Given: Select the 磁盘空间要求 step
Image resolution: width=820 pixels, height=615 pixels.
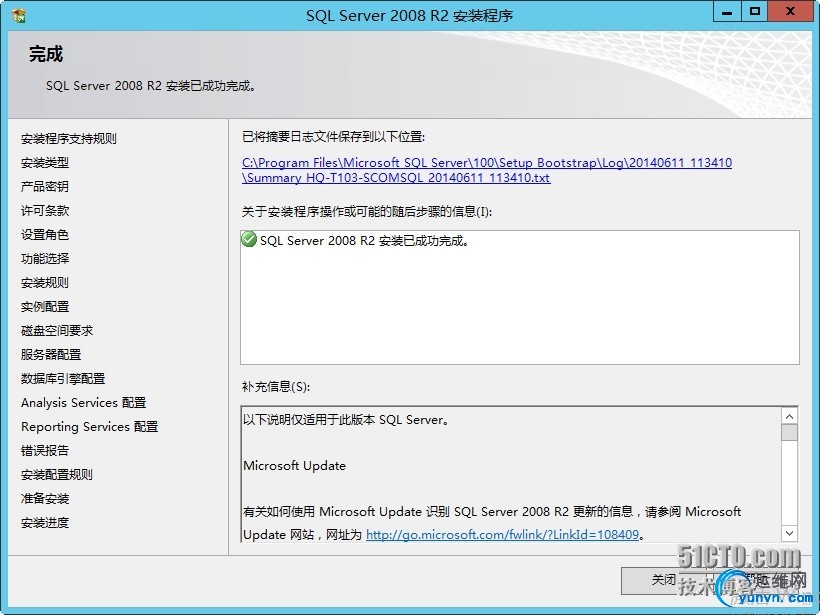Looking at the screenshot, I should 57,331.
